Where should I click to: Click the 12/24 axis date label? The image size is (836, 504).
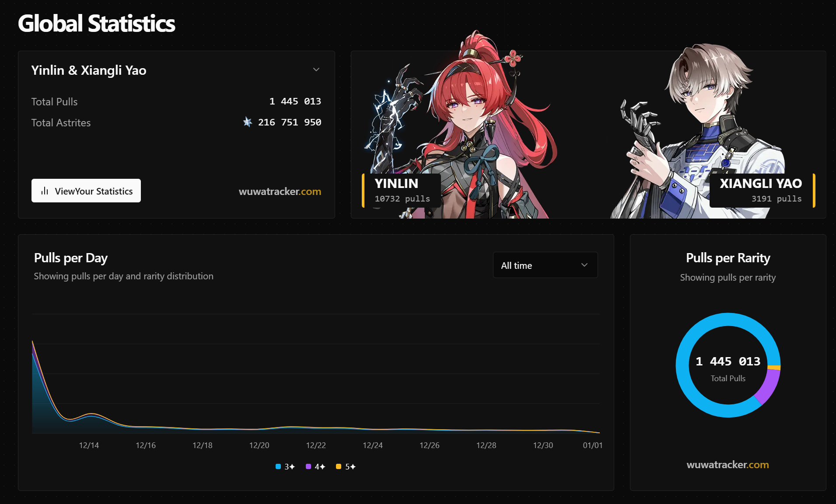tap(373, 445)
